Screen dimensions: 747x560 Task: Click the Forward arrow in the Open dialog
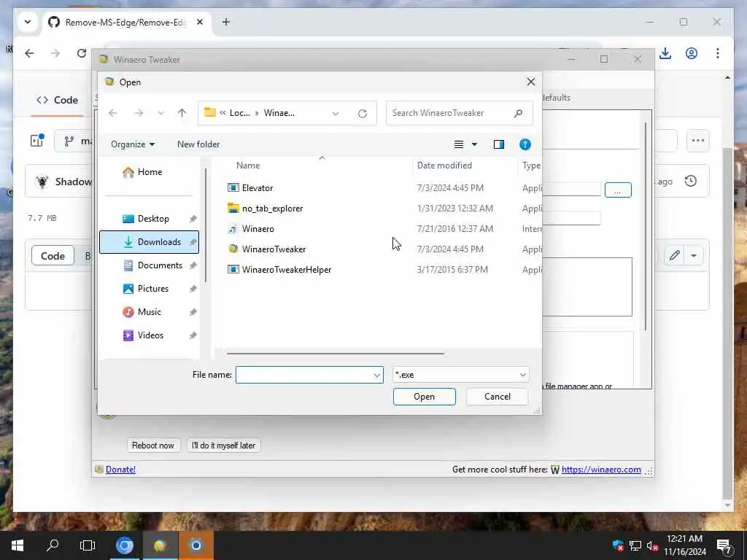[x=139, y=113]
